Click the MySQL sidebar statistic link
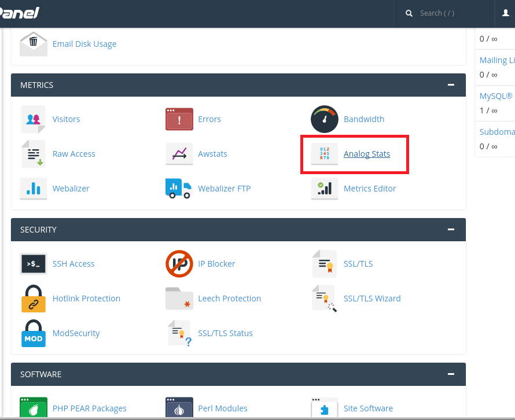Screen dimensions: 515x420 pos(496,96)
